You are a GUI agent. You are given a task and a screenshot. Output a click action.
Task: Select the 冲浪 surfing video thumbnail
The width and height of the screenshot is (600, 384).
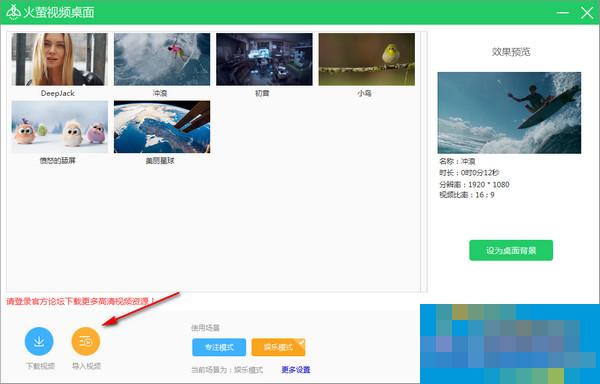pyautogui.click(x=162, y=59)
